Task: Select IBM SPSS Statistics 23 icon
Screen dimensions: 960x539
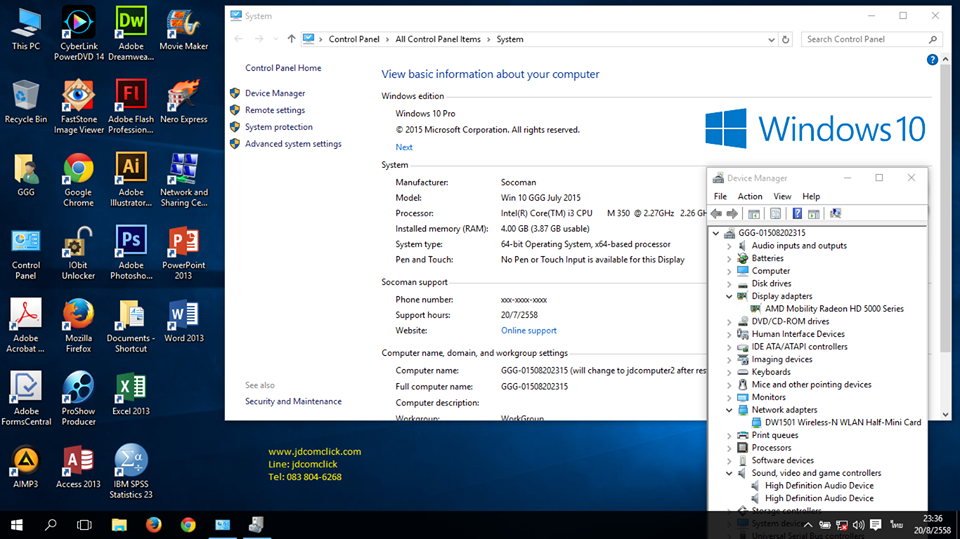Action: point(131,471)
